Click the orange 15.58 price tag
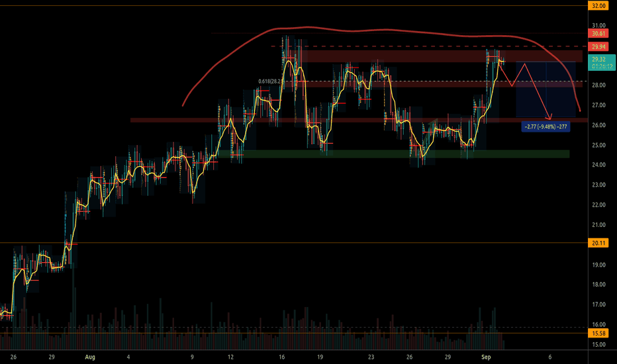 click(598, 334)
